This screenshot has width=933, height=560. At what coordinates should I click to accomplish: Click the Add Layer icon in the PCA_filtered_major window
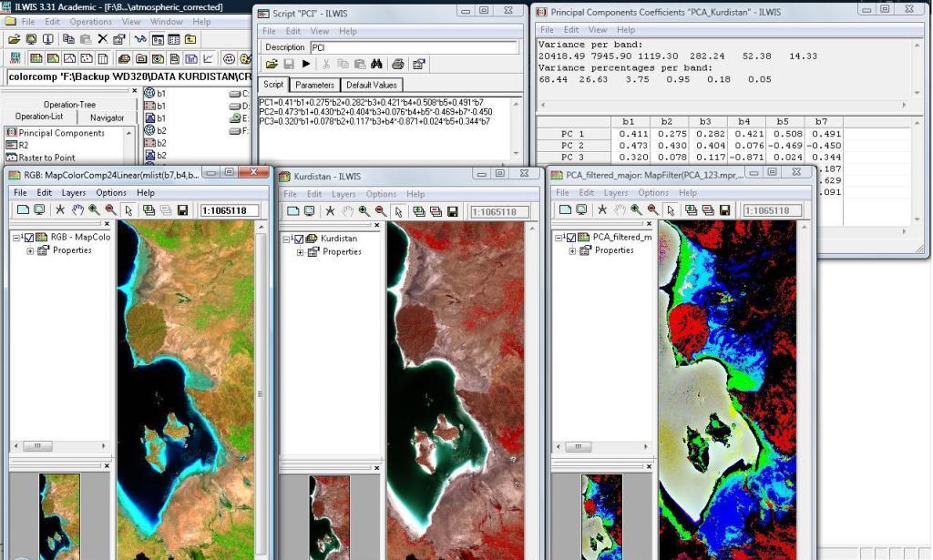[x=691, y=210]
